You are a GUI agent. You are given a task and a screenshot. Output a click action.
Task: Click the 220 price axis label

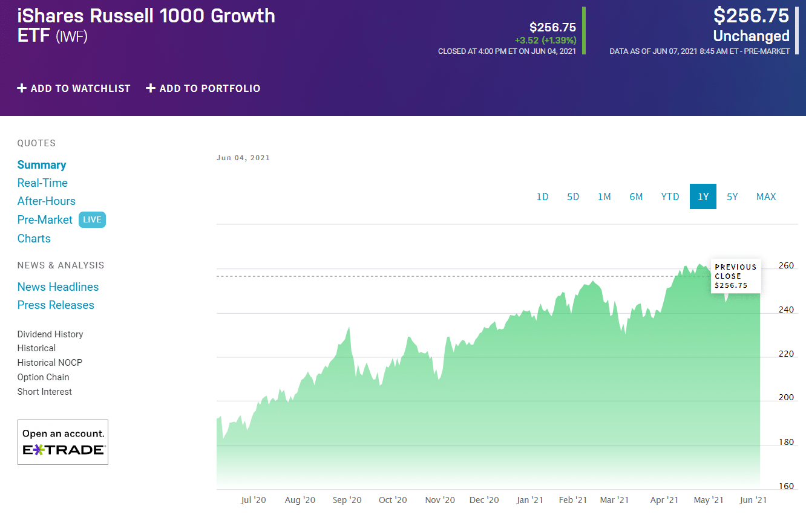pyautogui.click(x=786, y=354)
